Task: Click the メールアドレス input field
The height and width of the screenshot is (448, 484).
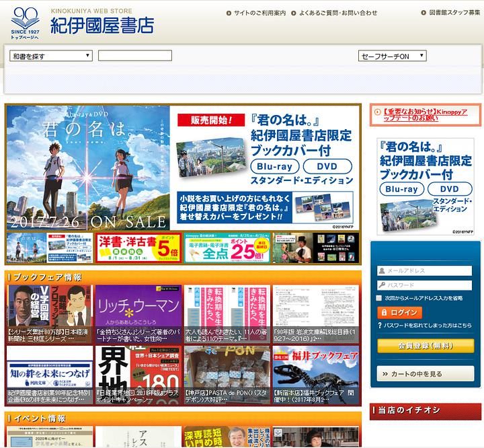Action: pyautogui.click(x=428, y=270)
